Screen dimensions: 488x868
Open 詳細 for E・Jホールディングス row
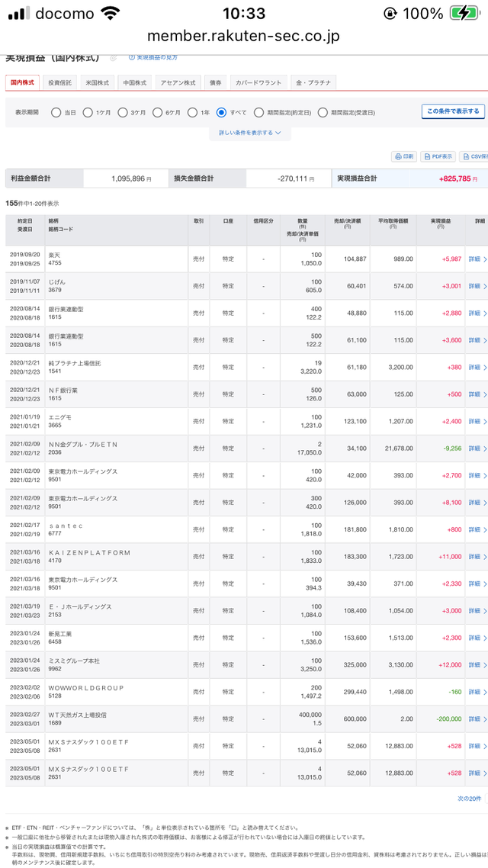477,611
